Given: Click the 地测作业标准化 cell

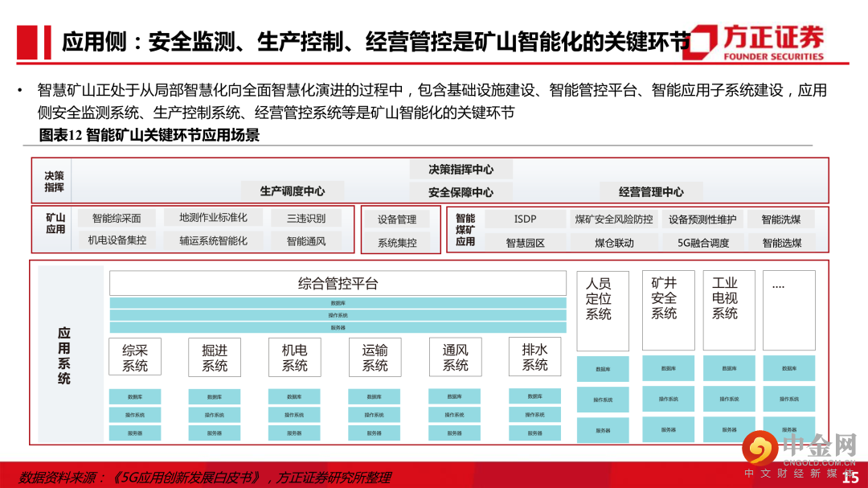Looking at the screenshot, I should pyautogui.click(x=213, y=218).
